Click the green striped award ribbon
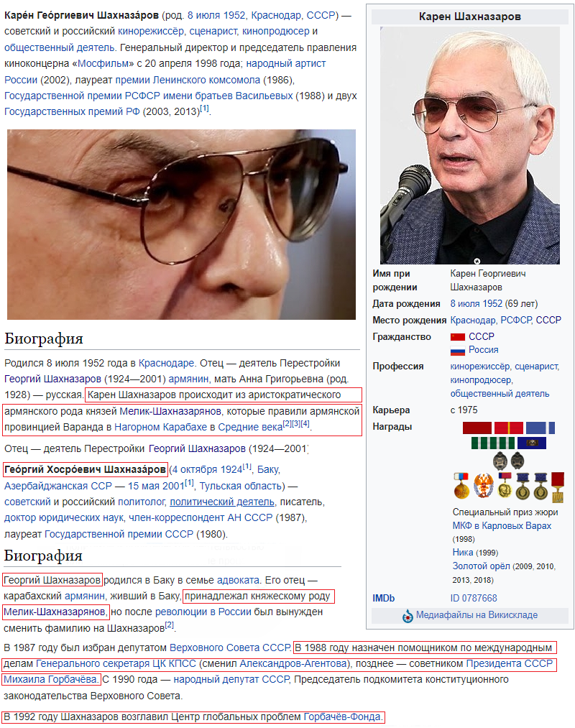575x728 pixels. point(493,443)
